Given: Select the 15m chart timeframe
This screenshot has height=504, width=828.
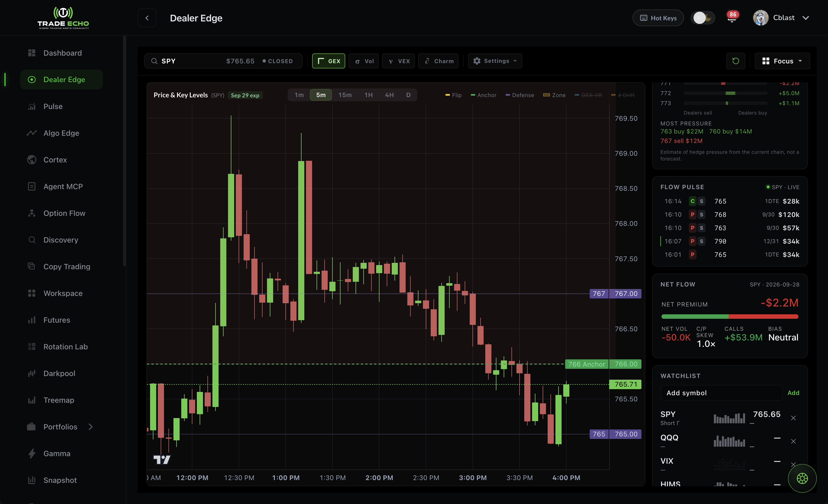Looking at the screenshot, I should [345, 95].
